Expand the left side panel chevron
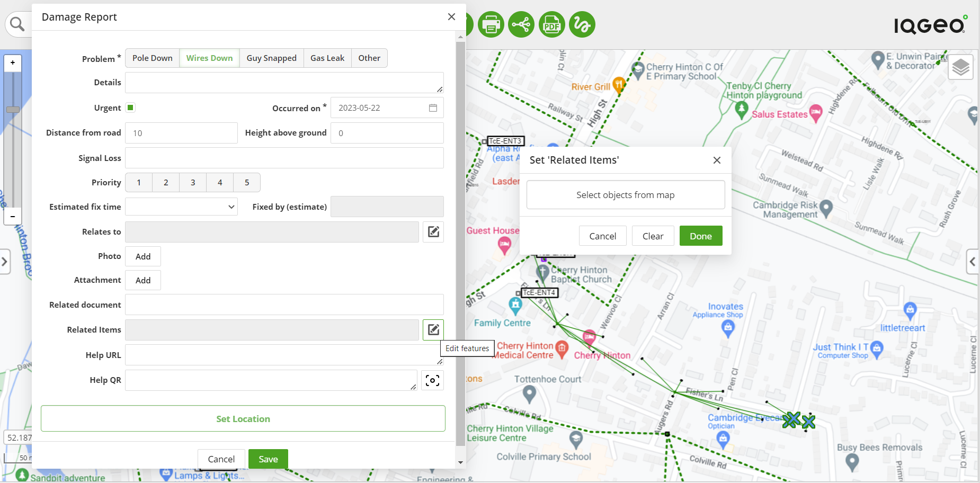 click(x=5, y=262)
